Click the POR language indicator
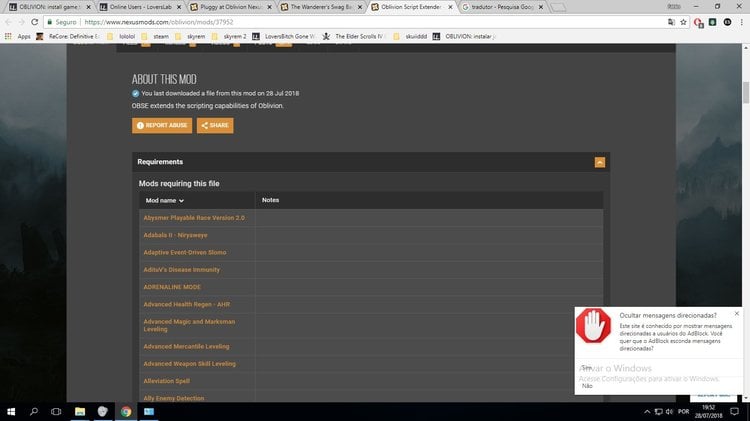 (x=684, y=411)
